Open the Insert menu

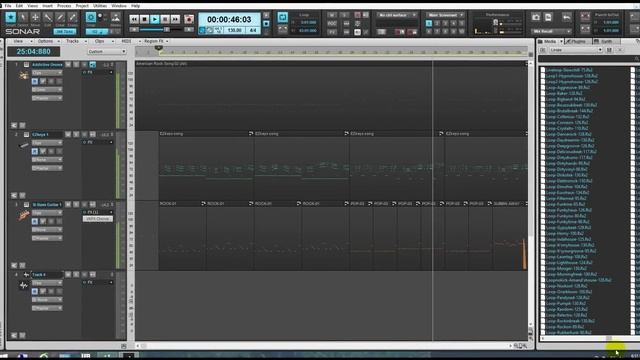click(47, 6)
